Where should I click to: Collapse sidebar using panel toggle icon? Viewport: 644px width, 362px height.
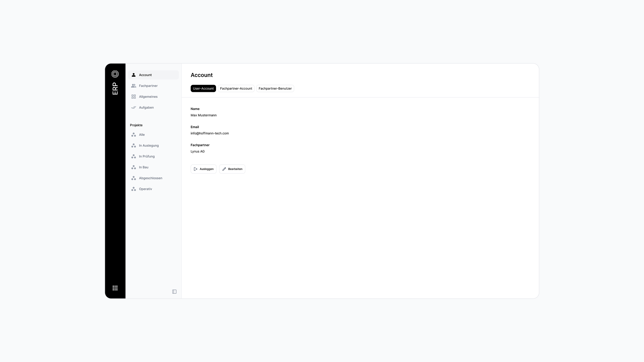coord(174,292)
